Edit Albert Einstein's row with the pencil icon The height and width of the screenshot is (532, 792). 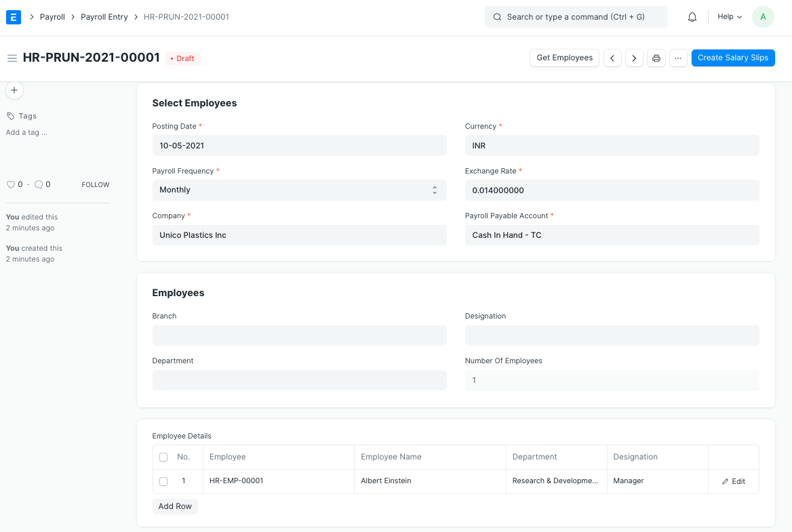point(733,481)
